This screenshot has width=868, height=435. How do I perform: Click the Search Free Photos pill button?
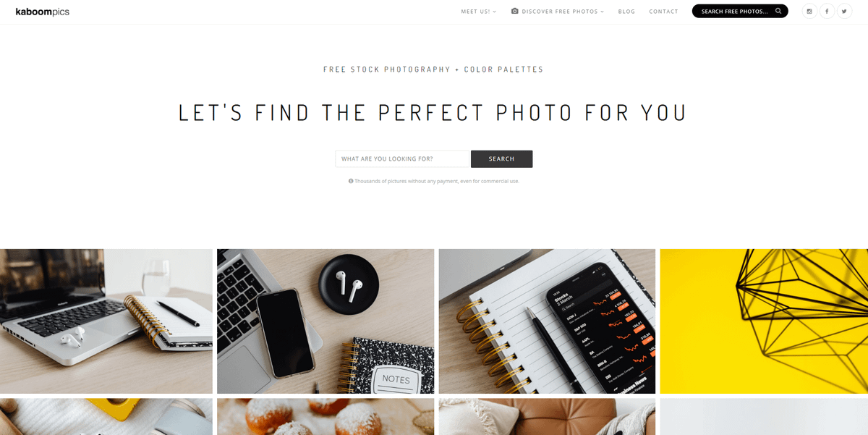pos(740,11)
